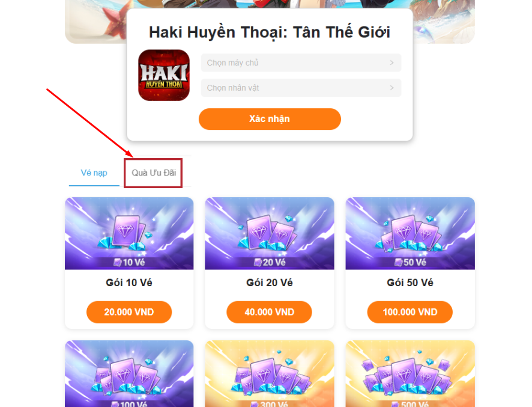
Task: Buy the 100.000 VND package
Action: (410, 312)
